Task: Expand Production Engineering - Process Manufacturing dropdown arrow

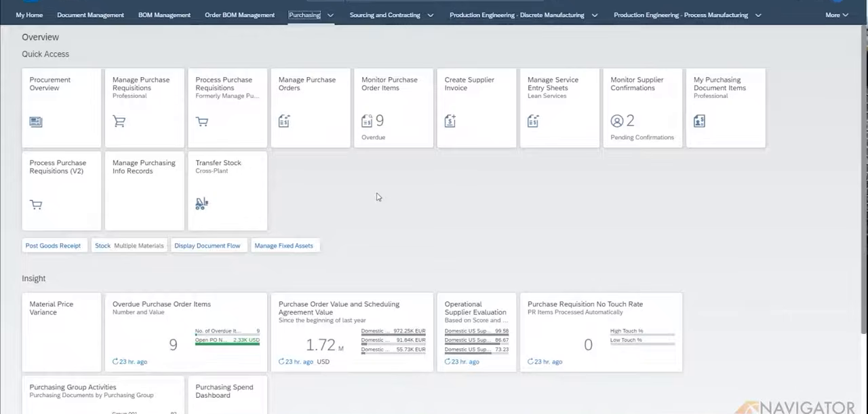Action: click(x=758, y=15)
